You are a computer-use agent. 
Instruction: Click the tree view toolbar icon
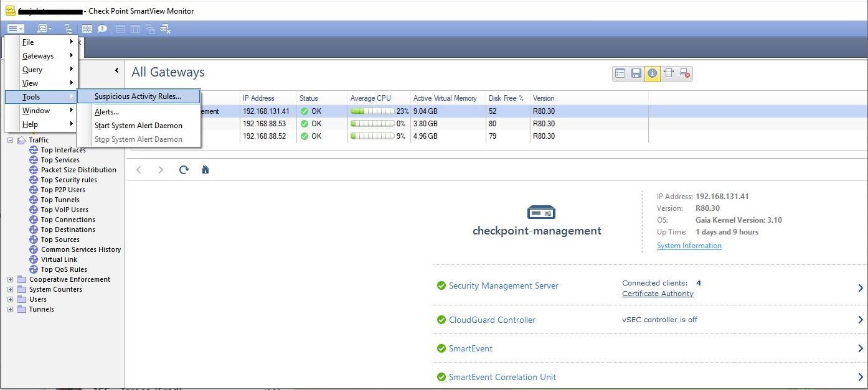pyautogui.click(x=68, y=29)
